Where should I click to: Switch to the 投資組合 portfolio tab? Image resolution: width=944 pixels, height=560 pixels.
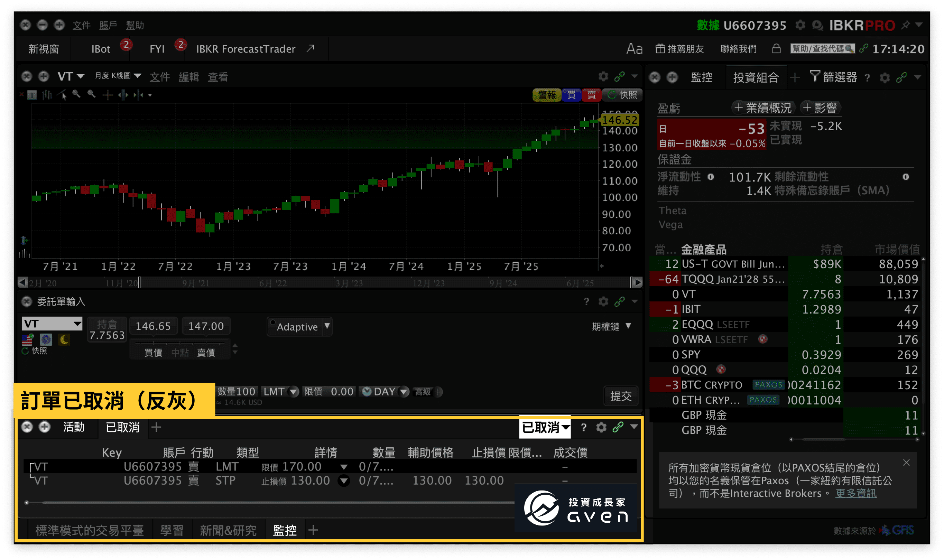756,77
